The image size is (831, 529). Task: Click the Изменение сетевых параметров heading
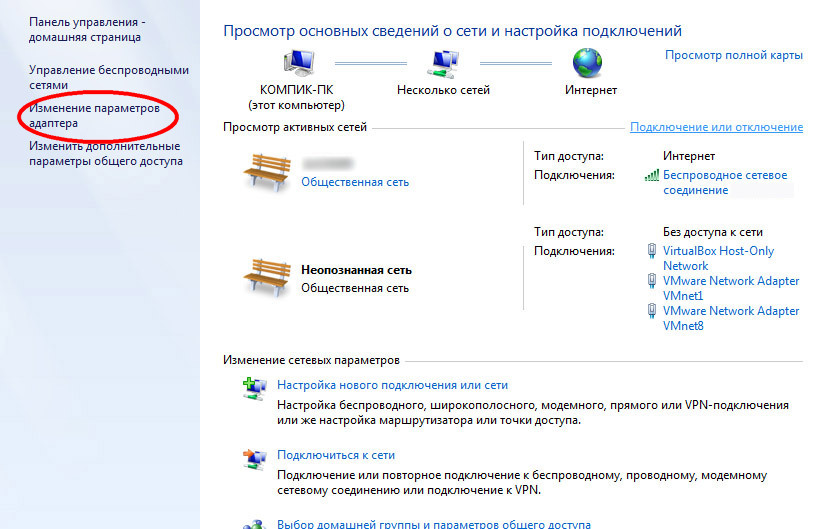[311, 360]
